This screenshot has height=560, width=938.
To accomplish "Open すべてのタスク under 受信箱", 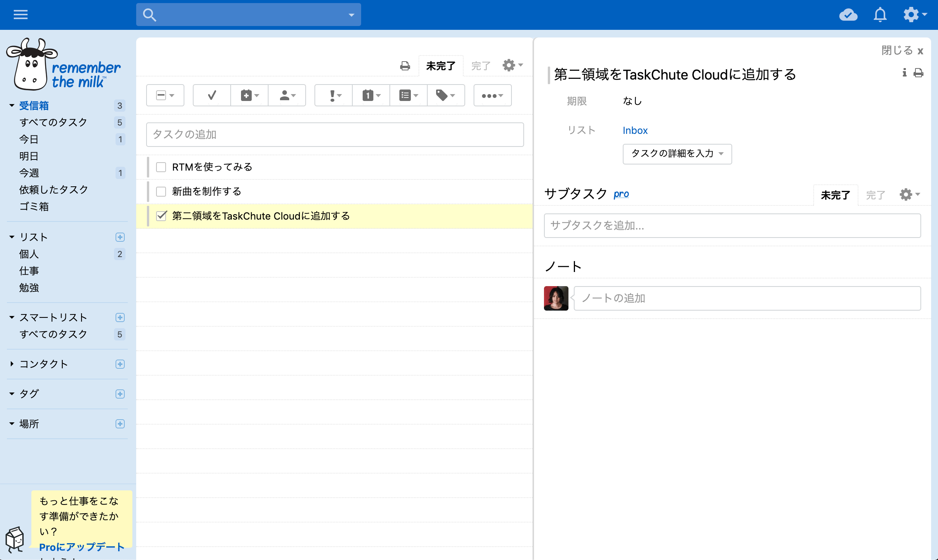I will click(x=54, y=122).
